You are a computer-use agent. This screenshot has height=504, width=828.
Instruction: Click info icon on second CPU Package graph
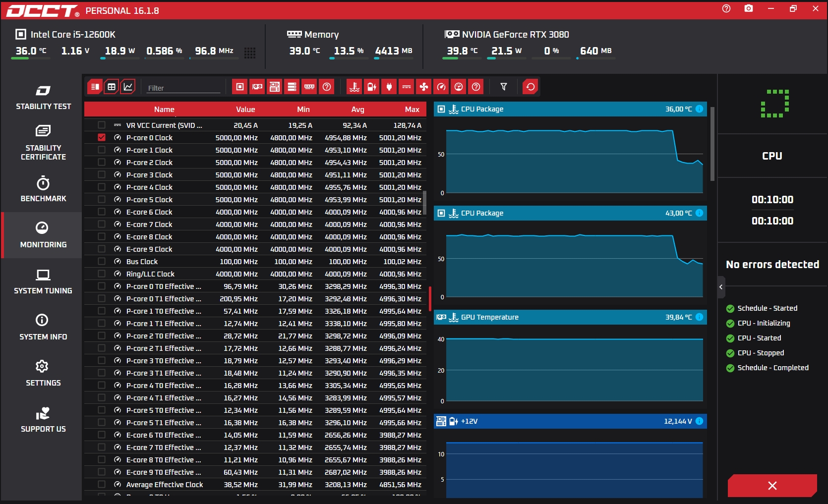click(x=699, y=213)
